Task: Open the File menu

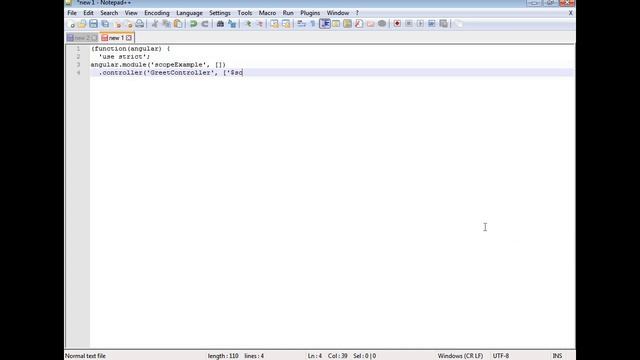Action: tap(72, 13)
